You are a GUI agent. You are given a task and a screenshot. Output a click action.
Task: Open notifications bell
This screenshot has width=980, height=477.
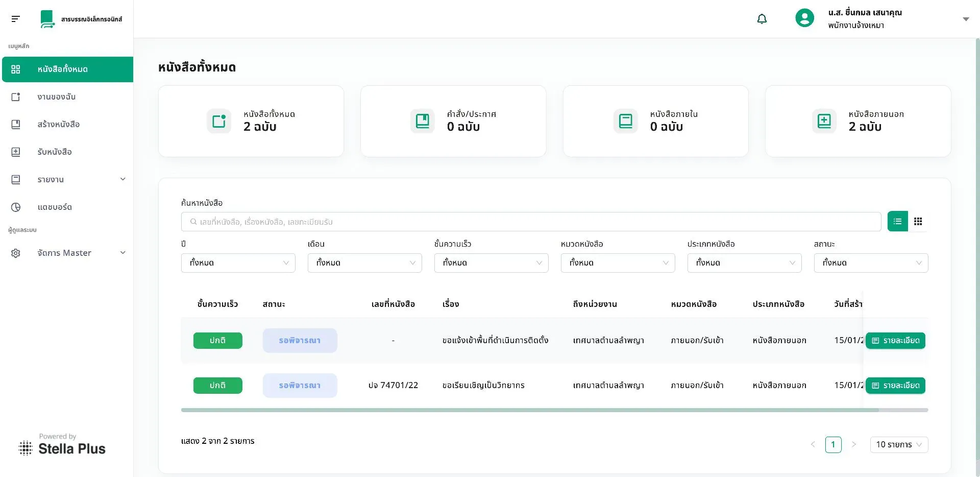point(762,19)
